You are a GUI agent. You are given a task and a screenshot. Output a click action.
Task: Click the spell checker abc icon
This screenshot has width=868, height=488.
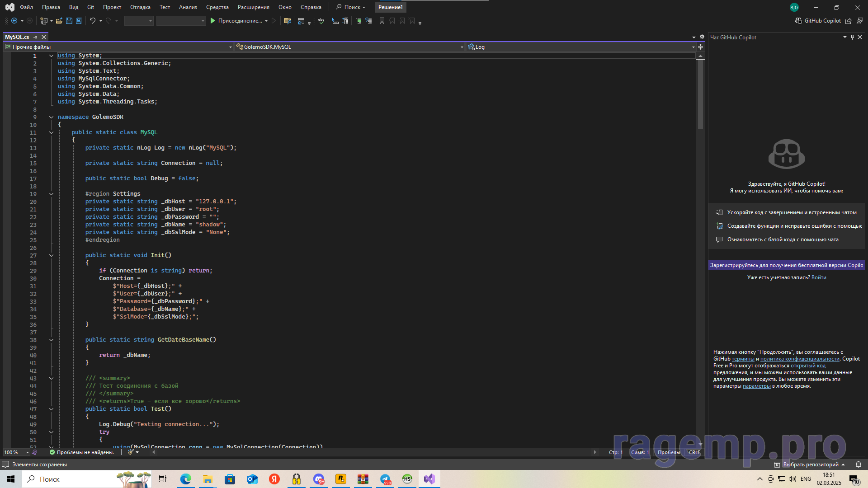(x=321, y=21)
